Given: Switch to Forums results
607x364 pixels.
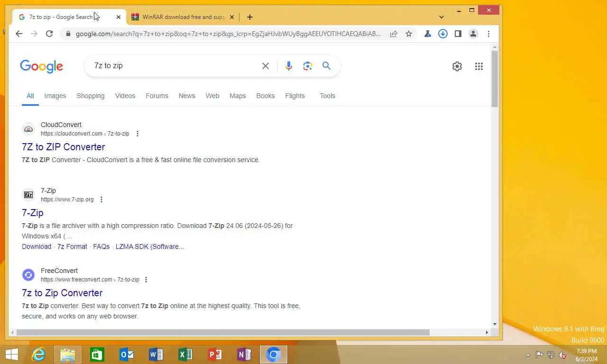Looking at the screenshot, I should [157, 96].
